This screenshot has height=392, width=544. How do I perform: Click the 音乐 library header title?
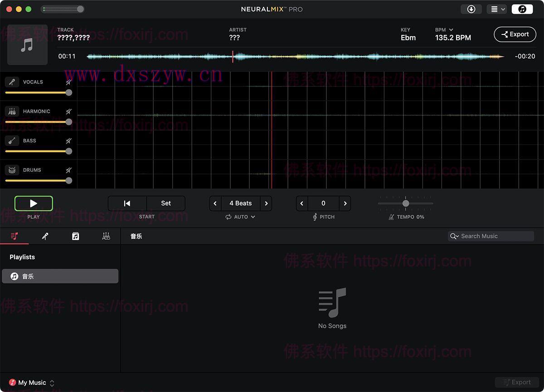pos(136,236)
